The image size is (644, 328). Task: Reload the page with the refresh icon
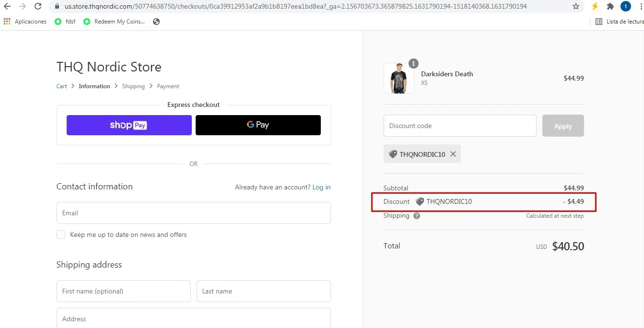38,6
